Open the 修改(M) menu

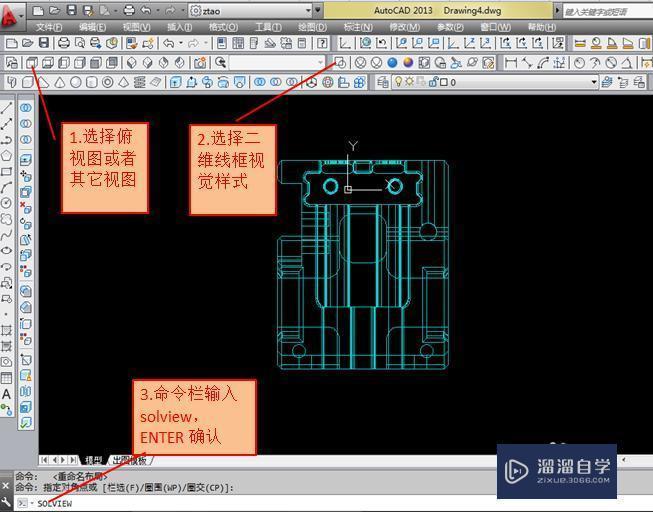(x=404, y=27)
